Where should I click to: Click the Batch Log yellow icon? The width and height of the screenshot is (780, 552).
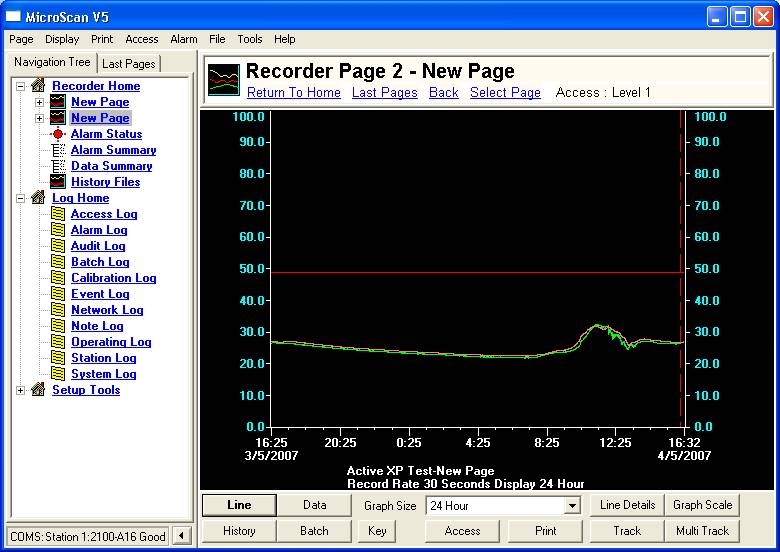pyautogui.click(x=58, y=262)
